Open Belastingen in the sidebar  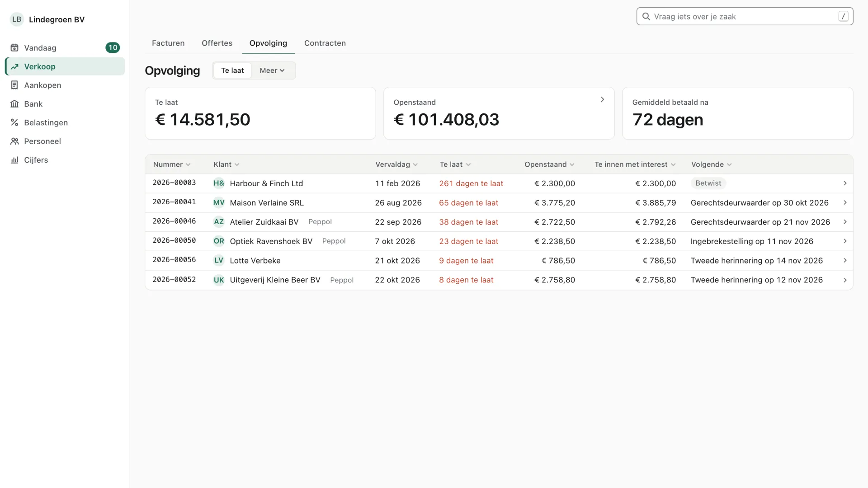65,122
